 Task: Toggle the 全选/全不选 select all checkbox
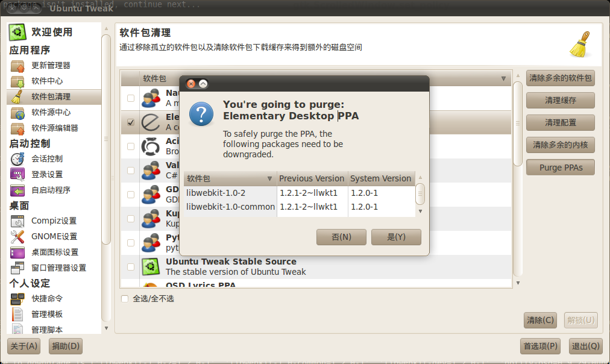tap(125, 299)
